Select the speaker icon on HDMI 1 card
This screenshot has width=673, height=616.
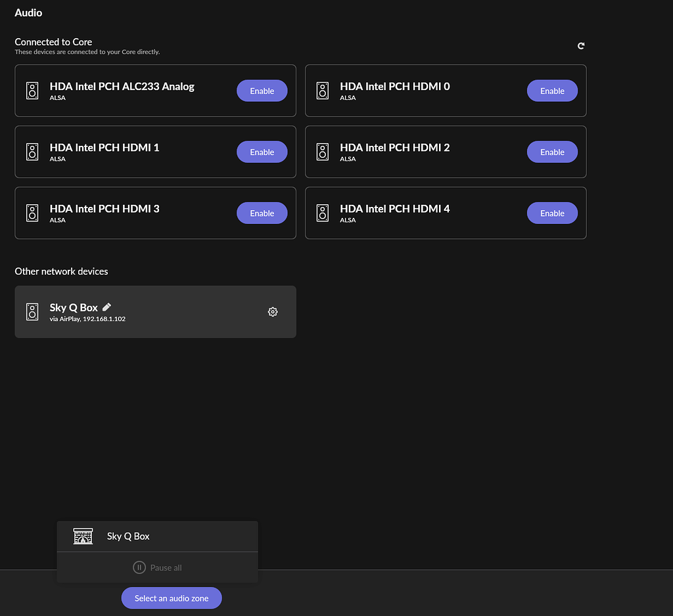32,152
